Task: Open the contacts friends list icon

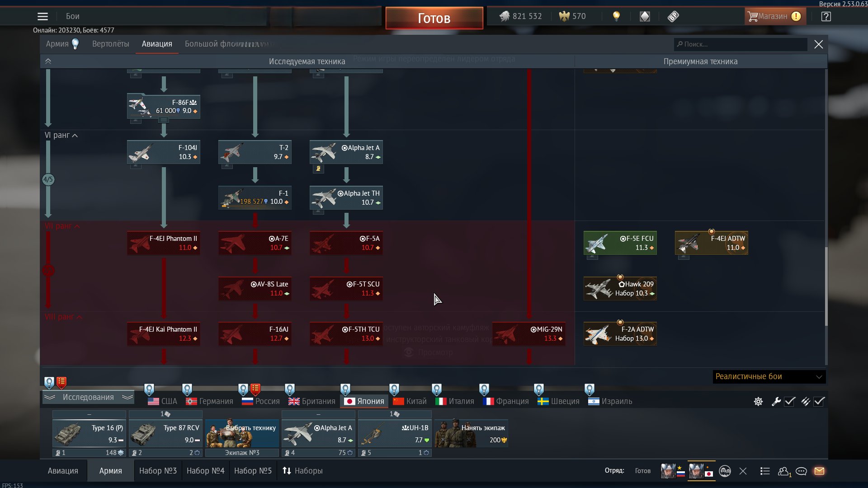Action: tap(784, 471)
